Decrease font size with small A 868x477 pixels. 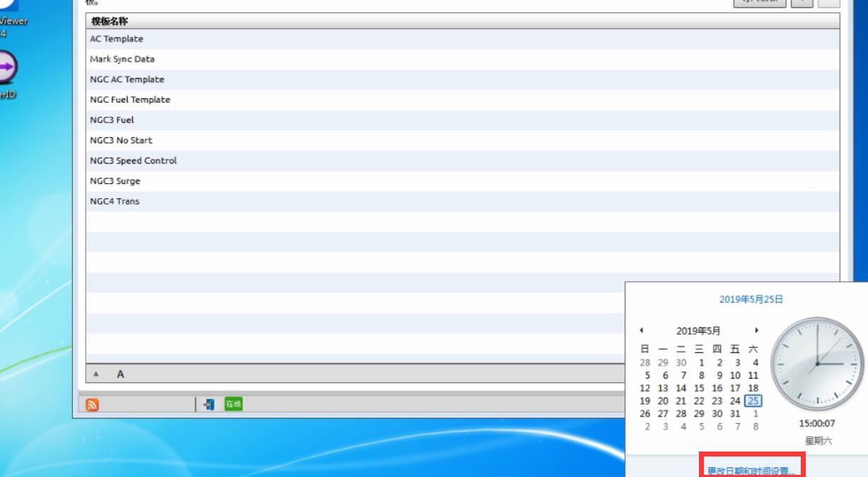tap(96, 374)
